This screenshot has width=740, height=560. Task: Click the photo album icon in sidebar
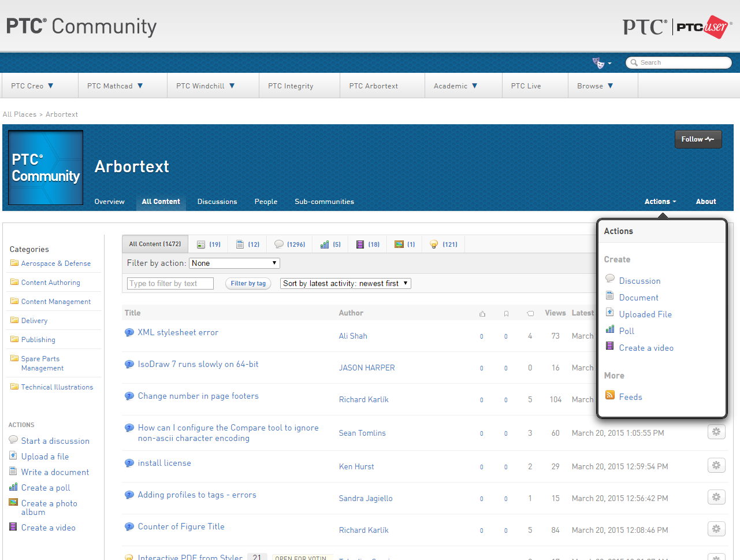pos(13,502)
